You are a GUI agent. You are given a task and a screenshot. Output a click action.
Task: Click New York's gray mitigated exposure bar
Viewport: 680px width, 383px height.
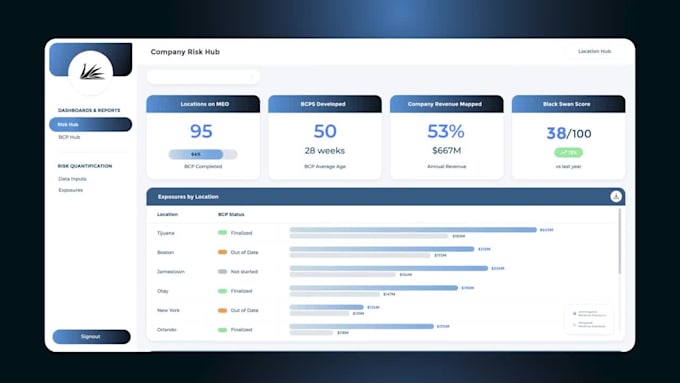point(319,314)
